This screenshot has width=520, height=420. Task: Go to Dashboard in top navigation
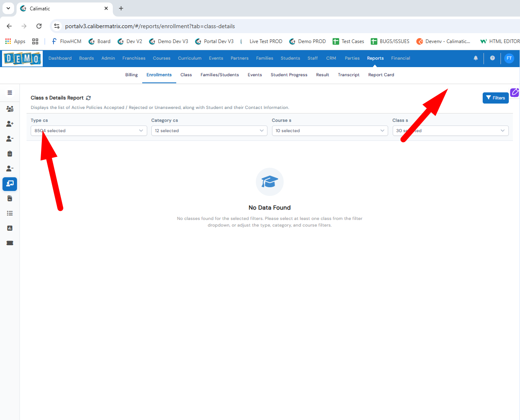[60, 58]
